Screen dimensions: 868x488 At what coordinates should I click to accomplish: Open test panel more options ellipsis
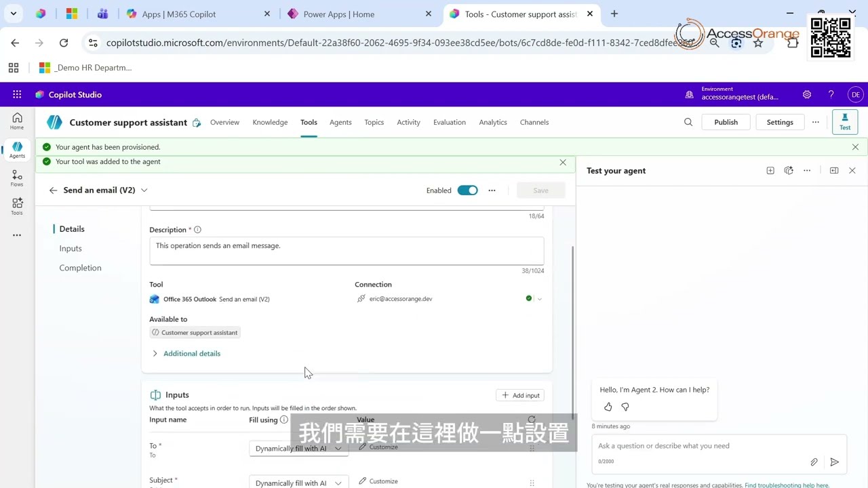pos(807,171)
